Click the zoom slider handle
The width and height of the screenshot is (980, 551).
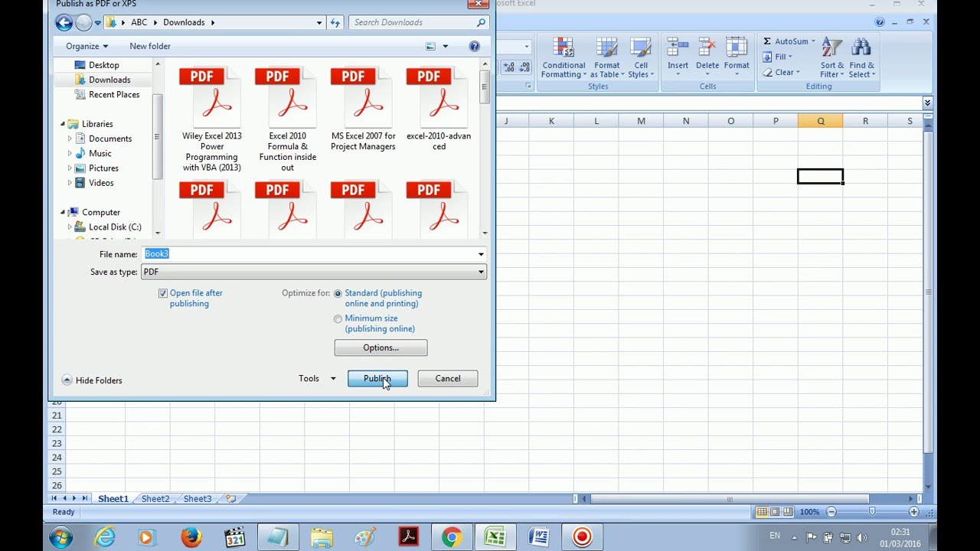[x=872, y=511]
